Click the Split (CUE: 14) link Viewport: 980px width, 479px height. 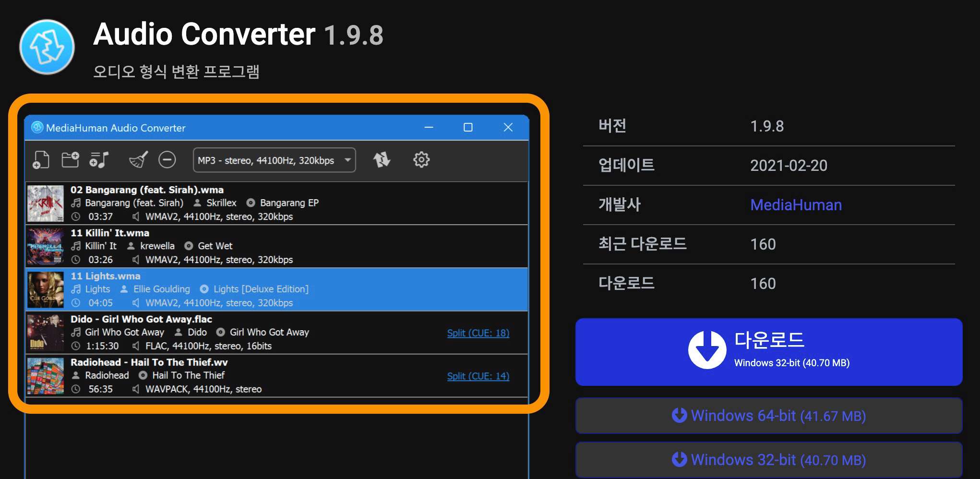(x=478, y=376)
